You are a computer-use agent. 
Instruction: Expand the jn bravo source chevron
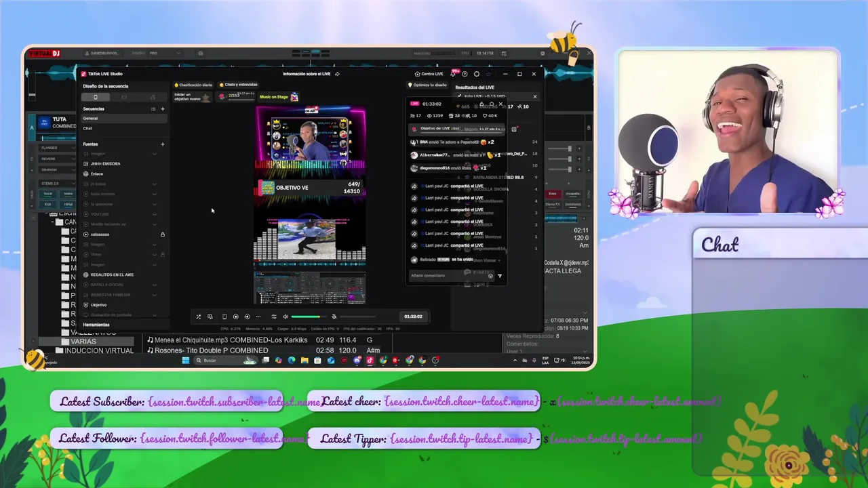click(x=154, y=184)
